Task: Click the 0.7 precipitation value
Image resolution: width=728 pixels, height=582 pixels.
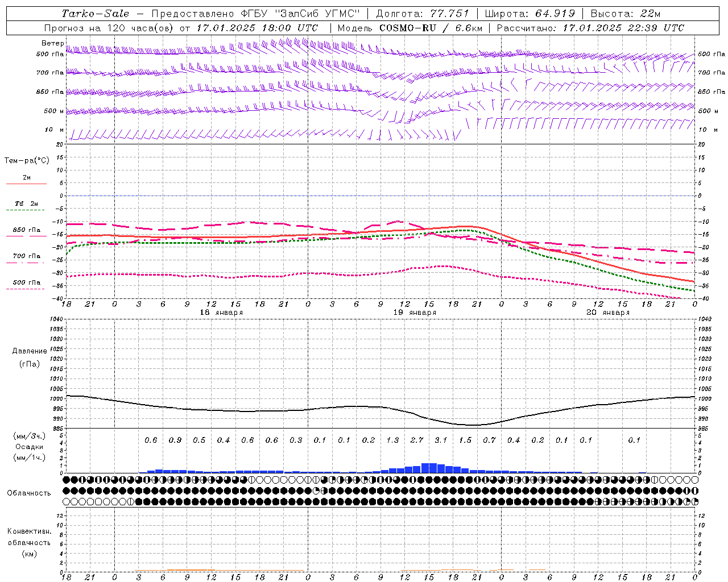Action: click(x=489, y=440)
